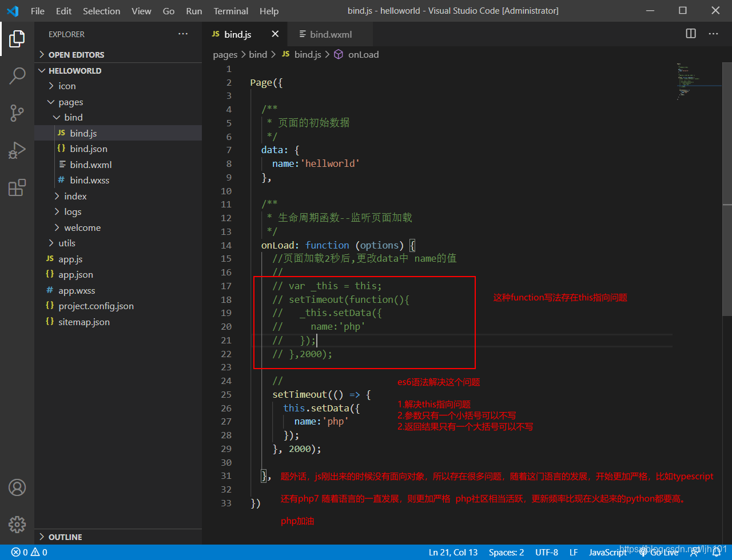Click the editor vertical scrollbar
Screen dimensions: 732x560
coord(727,189)
